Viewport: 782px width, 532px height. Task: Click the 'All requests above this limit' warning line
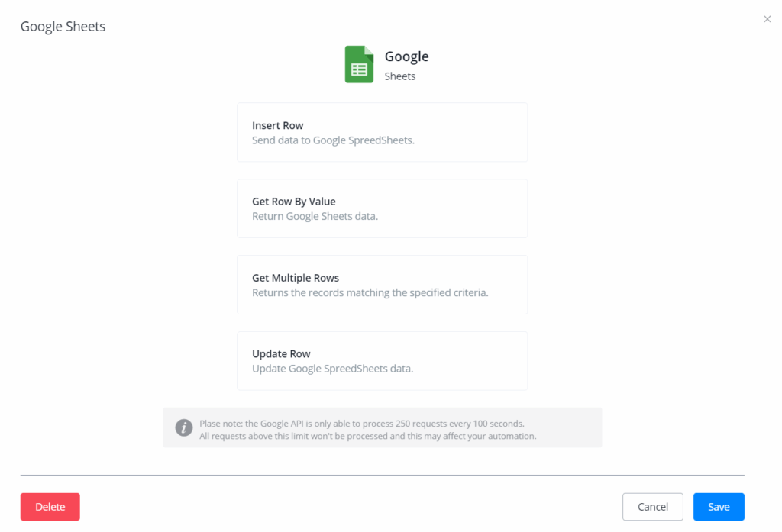tap(367, 437)
